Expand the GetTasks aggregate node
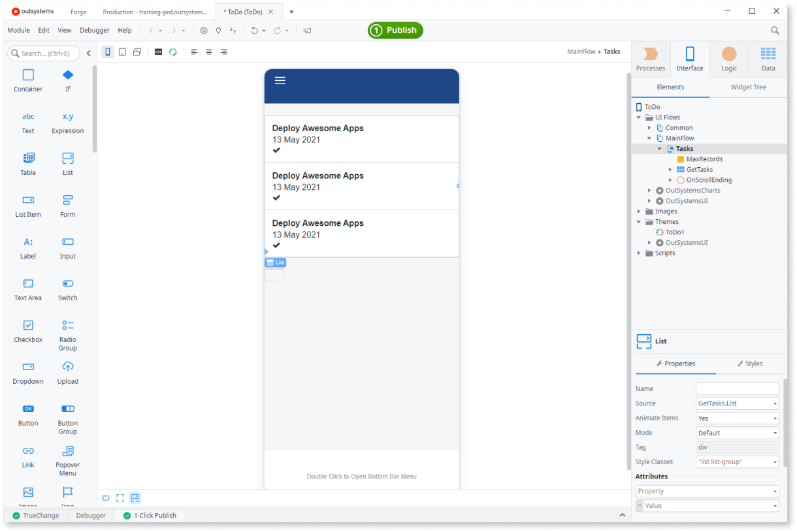The image size is (797, 532). 670,169
